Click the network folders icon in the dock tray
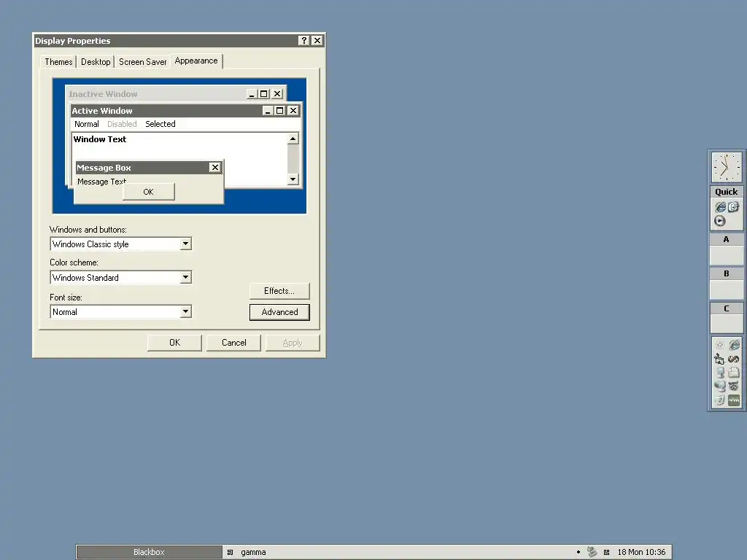 [719, 359]
